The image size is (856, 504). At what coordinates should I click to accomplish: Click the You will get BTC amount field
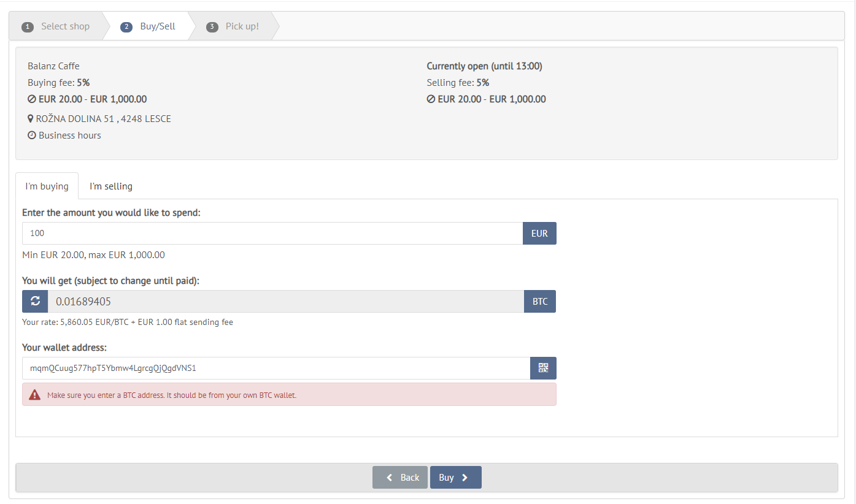click(x=286, y=301)
